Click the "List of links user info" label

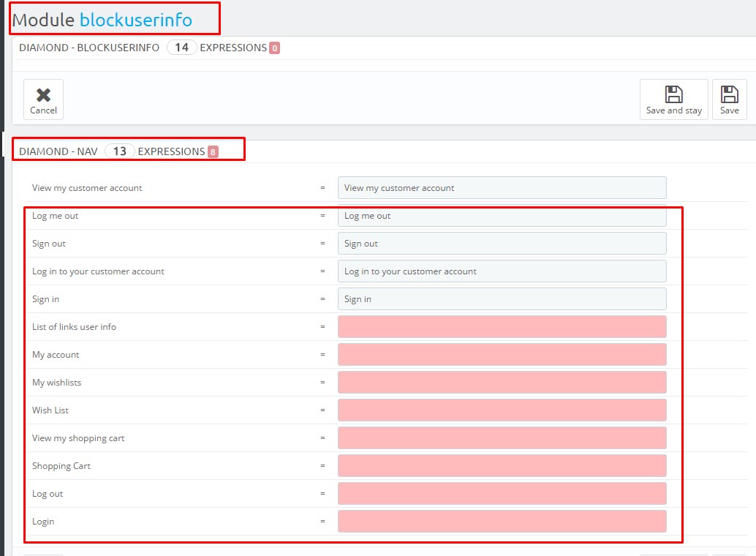(74, 327)
